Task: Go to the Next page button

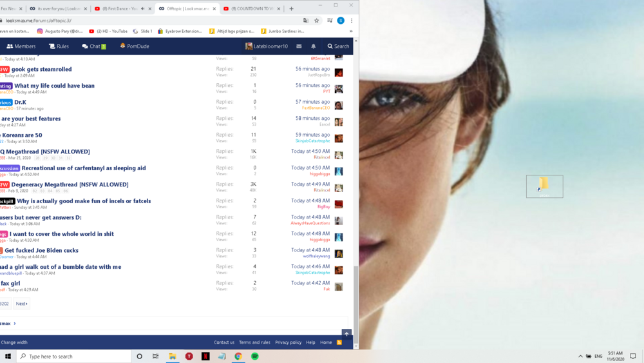Action: click(x=22, y=304)
